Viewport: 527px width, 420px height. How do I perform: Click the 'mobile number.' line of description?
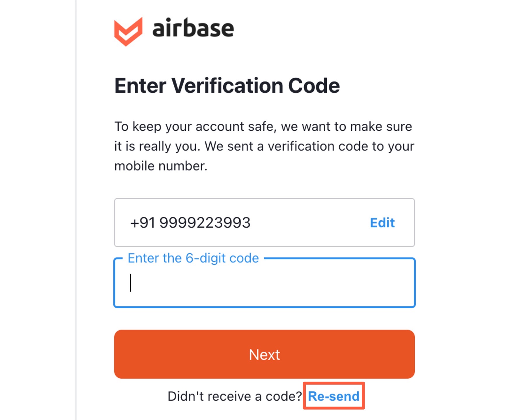pos(161,166)
